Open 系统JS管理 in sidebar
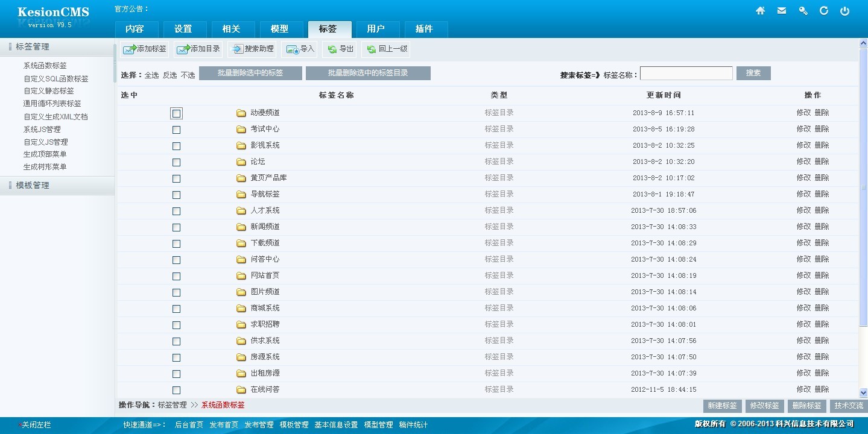Viewport: 868px width, 434px height. point(42,129)
